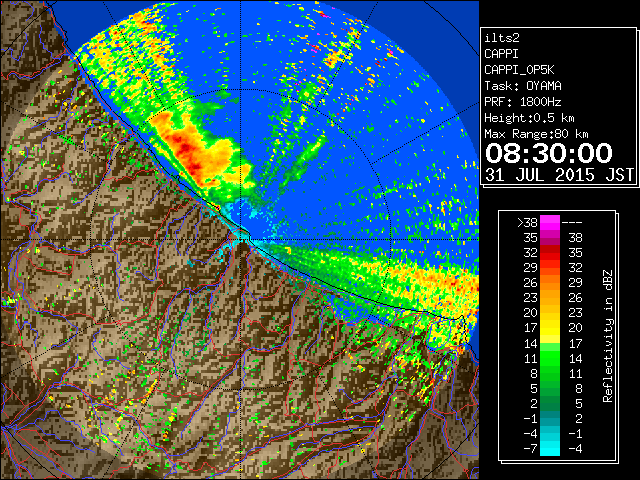640x480 pixels.
Task: Select the 'PRF: 1800Hz' text
Action: click(x=523, y=102)
